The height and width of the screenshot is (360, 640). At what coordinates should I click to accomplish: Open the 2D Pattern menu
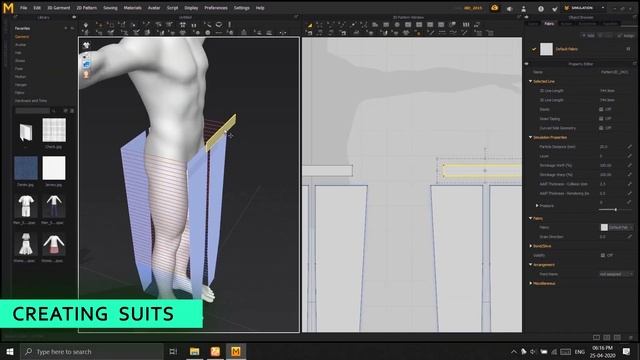[x=87, y=8]
